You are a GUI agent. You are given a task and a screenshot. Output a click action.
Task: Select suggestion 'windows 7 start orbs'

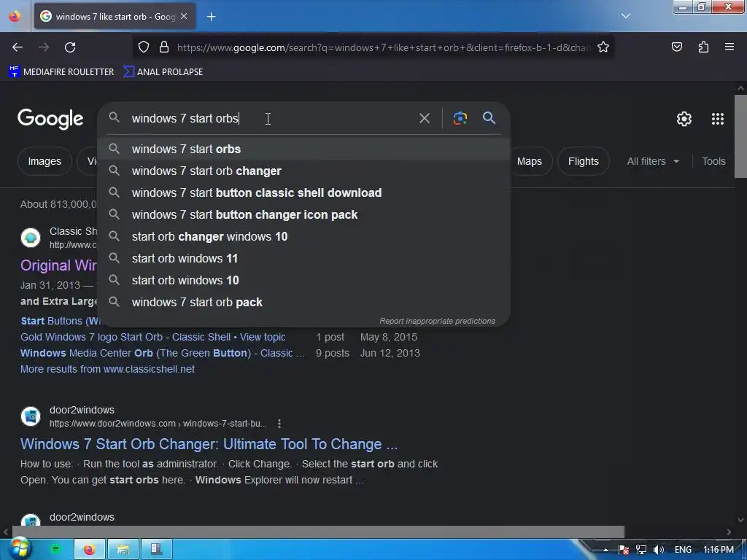(x=304, y=149)
